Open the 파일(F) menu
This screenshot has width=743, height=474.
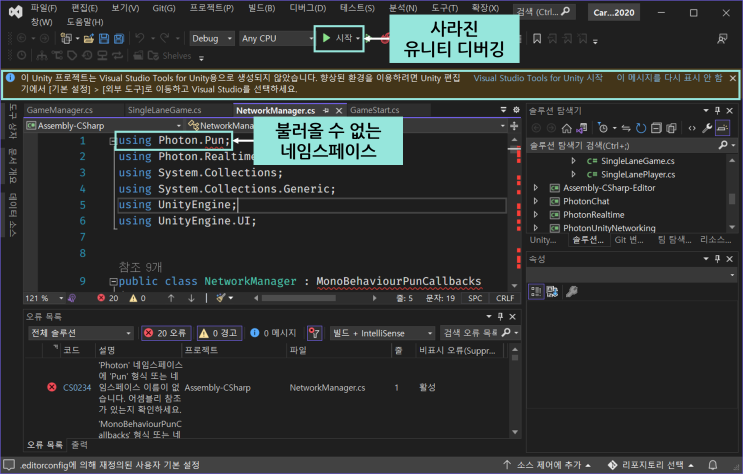[x=44, y=8]
